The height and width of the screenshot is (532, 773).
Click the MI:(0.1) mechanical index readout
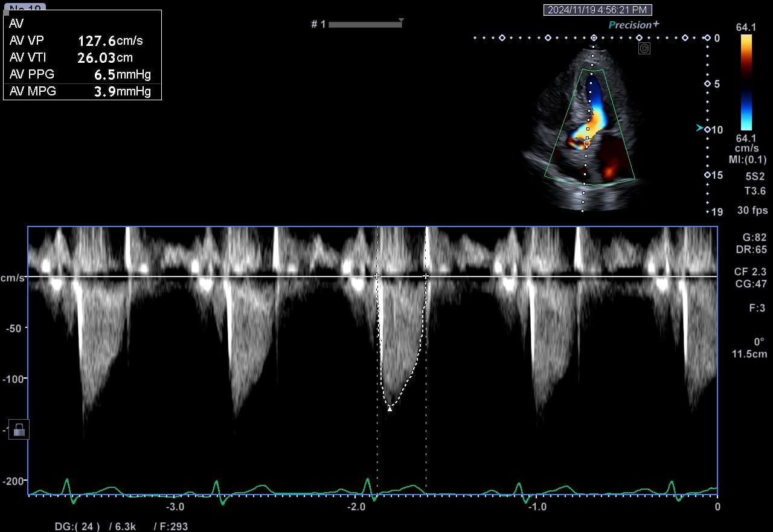pos(746,159)
